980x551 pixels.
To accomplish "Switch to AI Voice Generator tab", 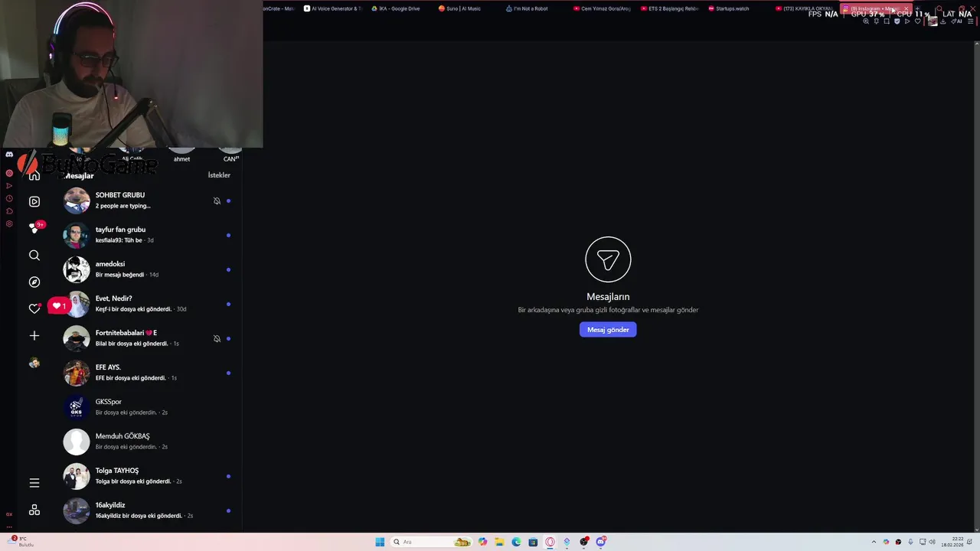I will 333,8.
